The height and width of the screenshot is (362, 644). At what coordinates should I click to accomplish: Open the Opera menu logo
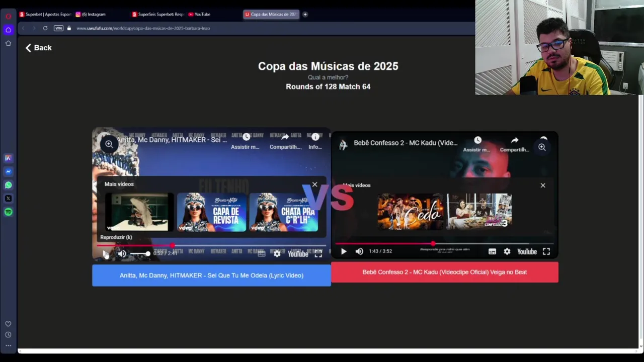[8, 16]
